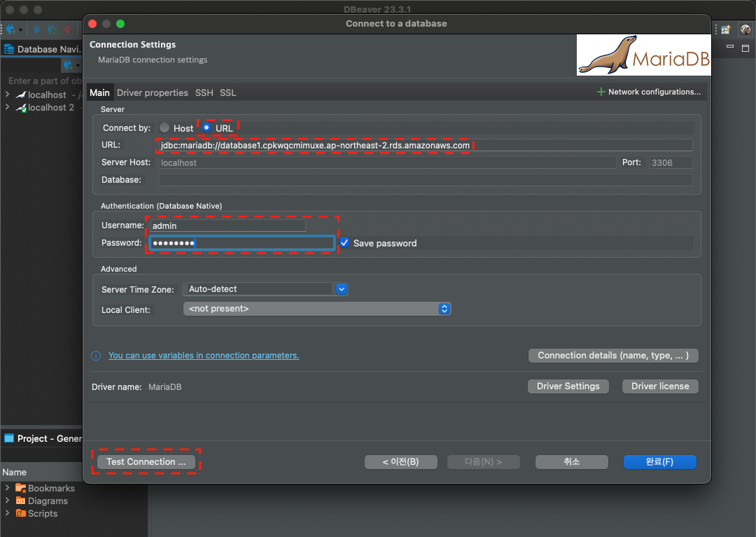Expand the Diagrams tree node
The image size is (756, 537).
(7, 500)
